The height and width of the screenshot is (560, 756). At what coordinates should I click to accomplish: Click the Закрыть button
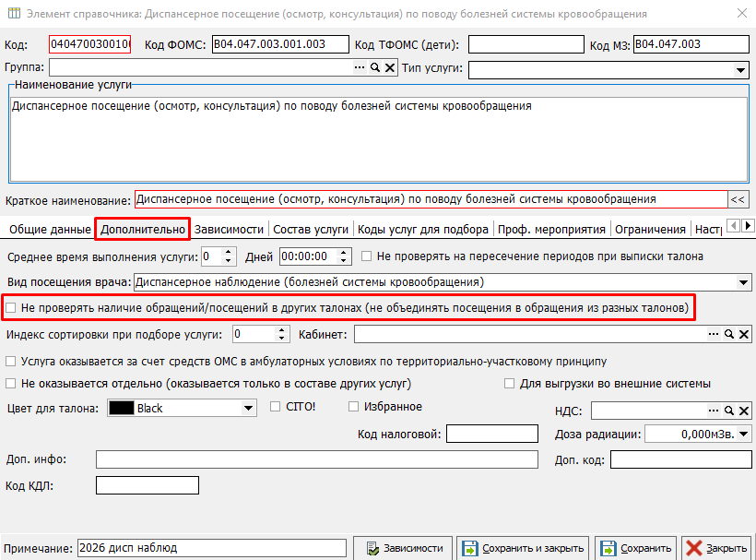click(x=717, y=548)
